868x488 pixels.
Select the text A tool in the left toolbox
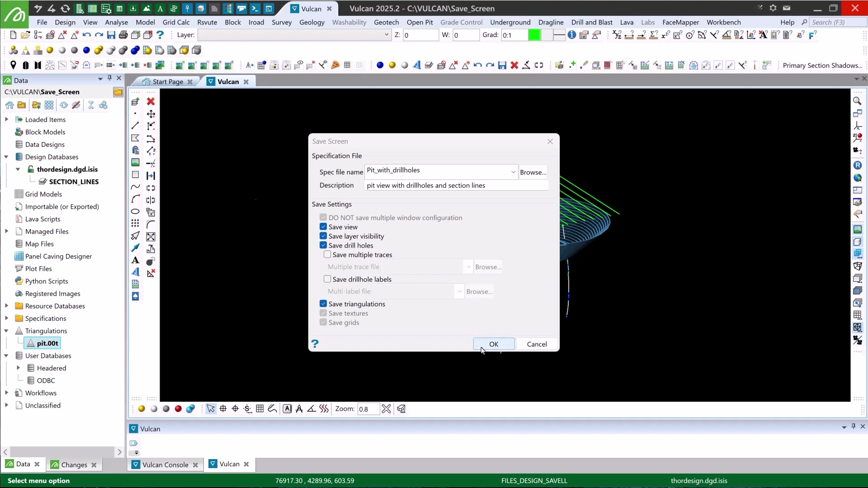[135, 260]
